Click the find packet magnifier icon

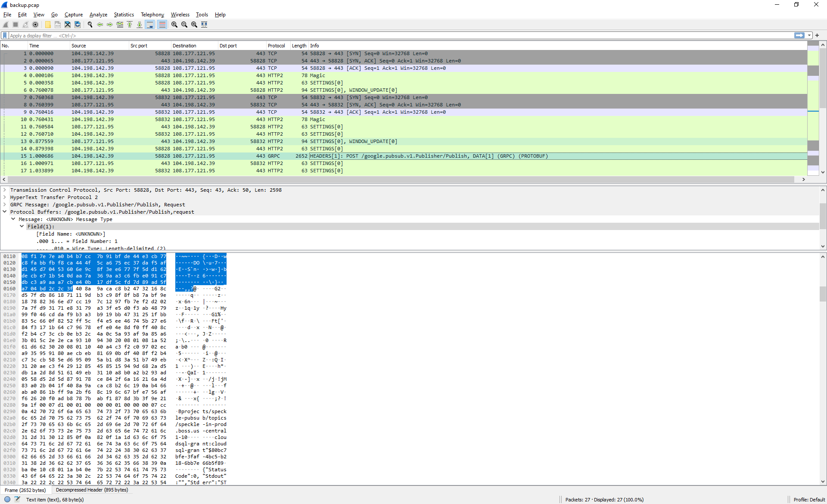coord(90,25)
